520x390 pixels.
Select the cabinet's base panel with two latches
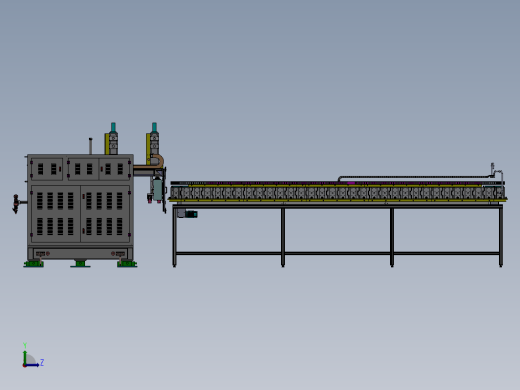80,253
